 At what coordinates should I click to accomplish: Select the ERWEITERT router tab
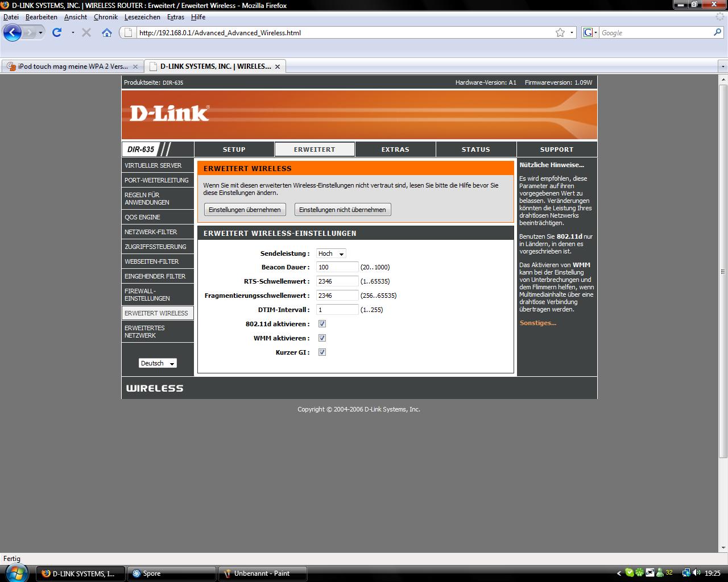[x=315, y=149]
